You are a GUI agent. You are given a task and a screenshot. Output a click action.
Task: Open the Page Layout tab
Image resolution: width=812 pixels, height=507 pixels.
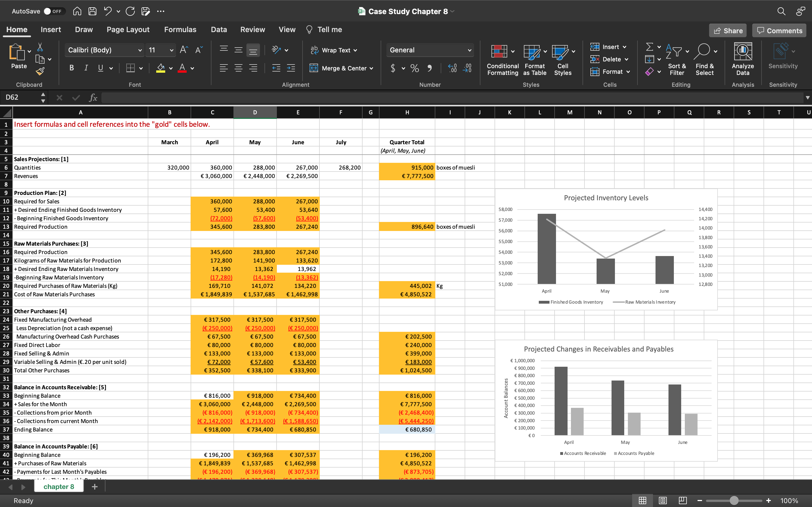tap(128, 30)
